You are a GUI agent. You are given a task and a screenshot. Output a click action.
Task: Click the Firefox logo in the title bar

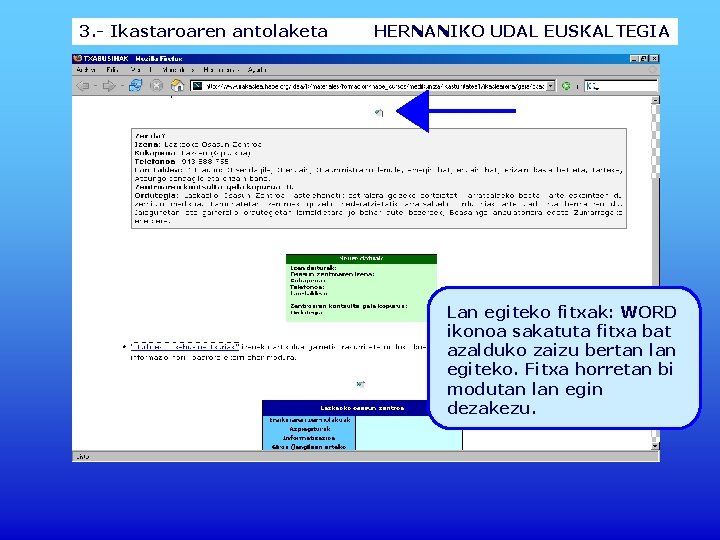[x=77, y=58]
